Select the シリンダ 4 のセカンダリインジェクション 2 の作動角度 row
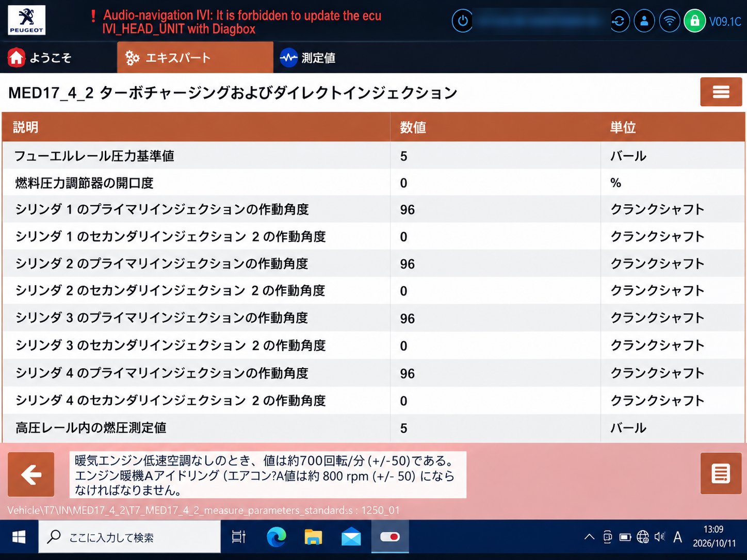The image size is (747, 560). [373, 401]
